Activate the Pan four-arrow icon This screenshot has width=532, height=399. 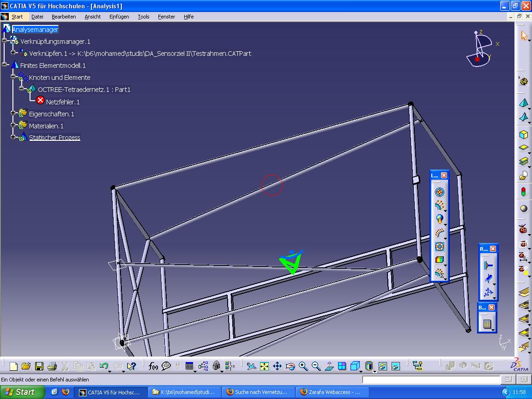click(277, 366)
